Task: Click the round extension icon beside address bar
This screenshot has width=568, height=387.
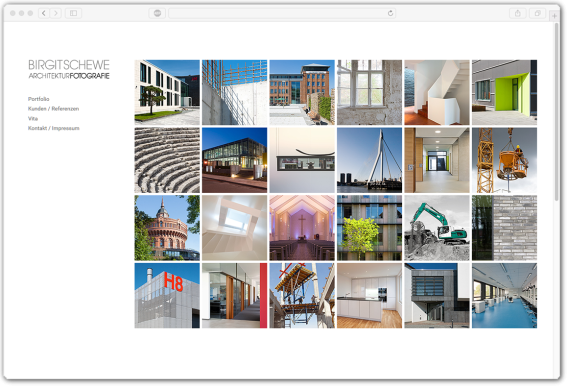Action: click(x=158, y=13)
